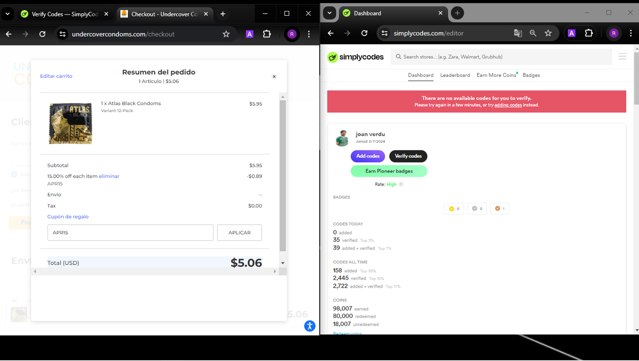Open new tab in Dashboard browser window
This screenshot has width=639, height=361.
click(457, 13)
